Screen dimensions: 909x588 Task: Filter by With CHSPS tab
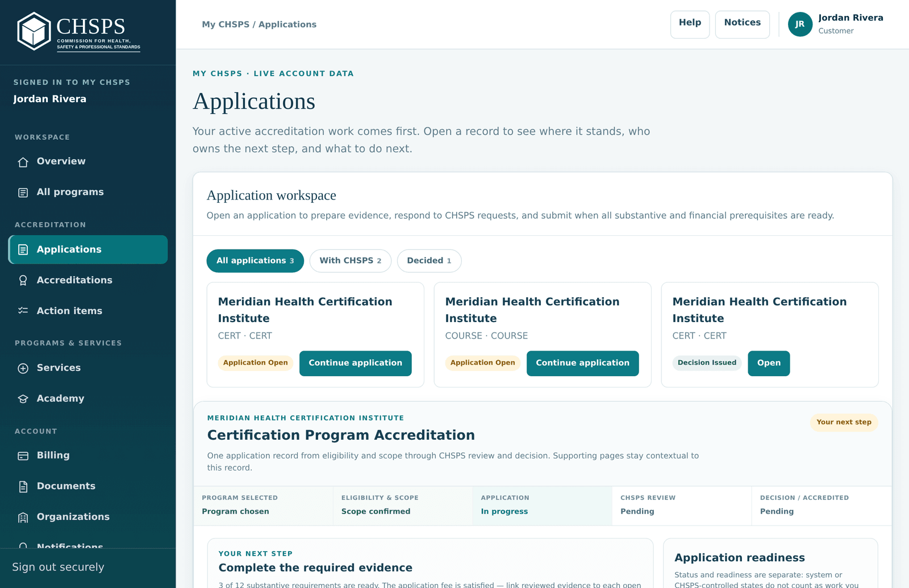351,261
